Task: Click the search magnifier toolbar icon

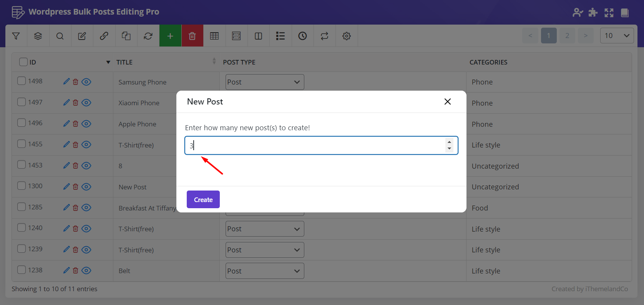Action: tap(60, 36)
